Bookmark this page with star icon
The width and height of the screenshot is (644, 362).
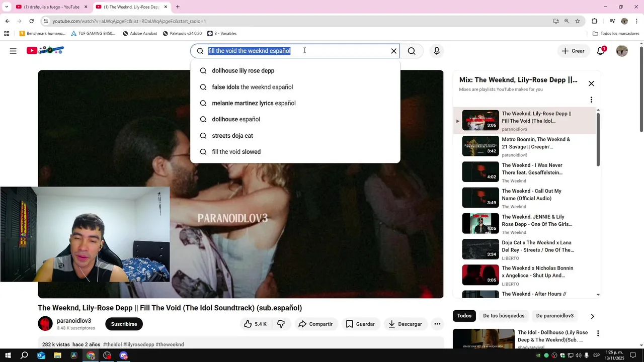click(578, 21)
